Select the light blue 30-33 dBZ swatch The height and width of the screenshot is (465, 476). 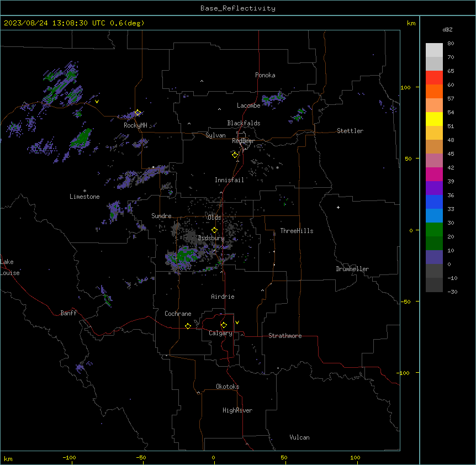(x=434, y=215)
